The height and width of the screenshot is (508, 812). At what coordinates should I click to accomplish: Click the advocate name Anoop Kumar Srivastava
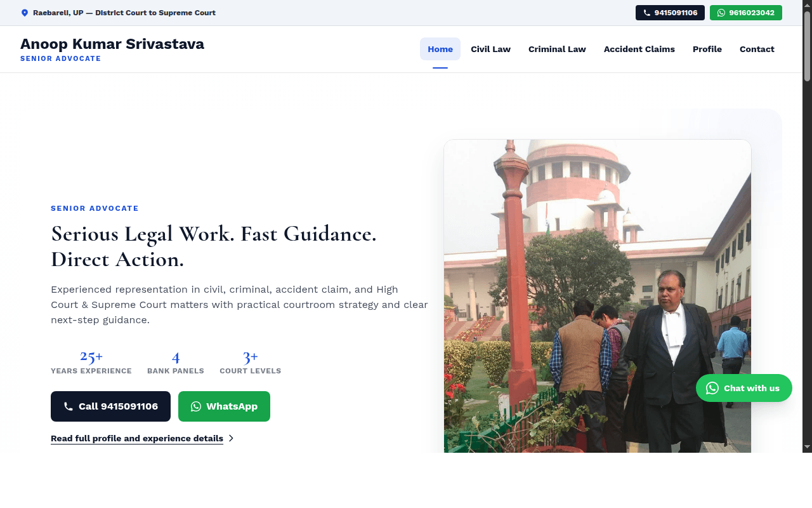(x=112, y=44)
